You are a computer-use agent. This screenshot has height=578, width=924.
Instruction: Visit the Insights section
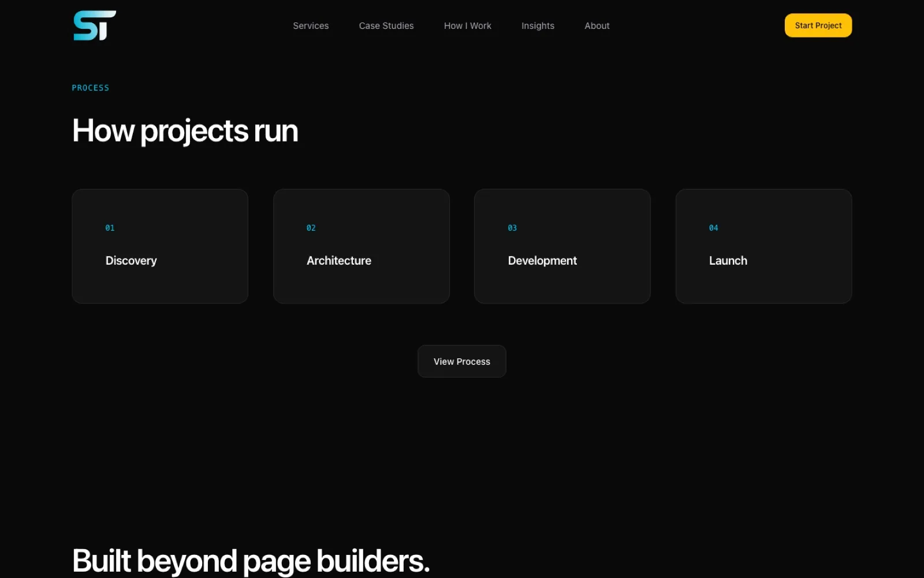click(538, 26)
